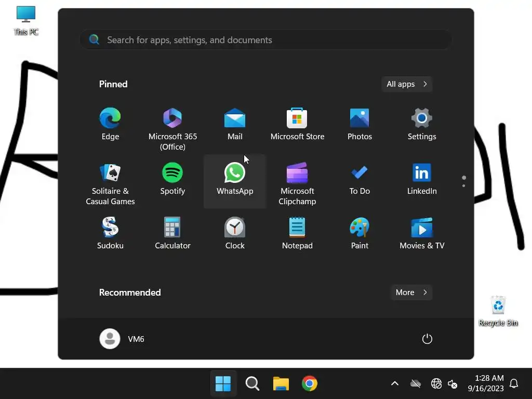The image size is (532, 399).
Task: Launch the To Do app
Action: click(x=360, y=179)
